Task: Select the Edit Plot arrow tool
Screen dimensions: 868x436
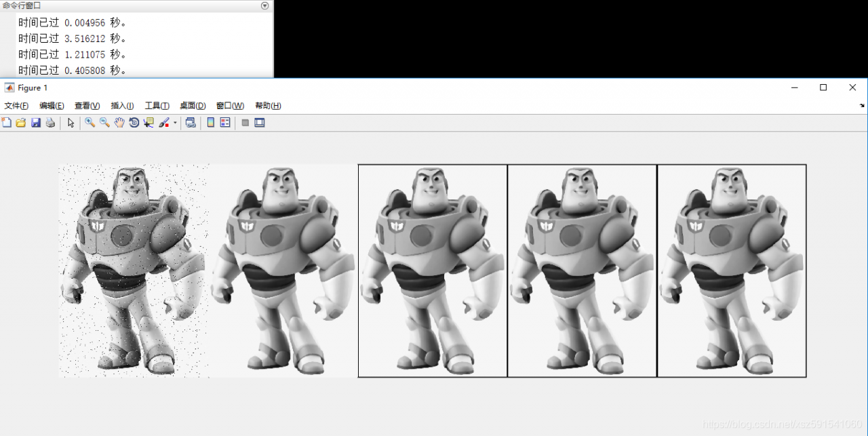Action: click(71, 123)
